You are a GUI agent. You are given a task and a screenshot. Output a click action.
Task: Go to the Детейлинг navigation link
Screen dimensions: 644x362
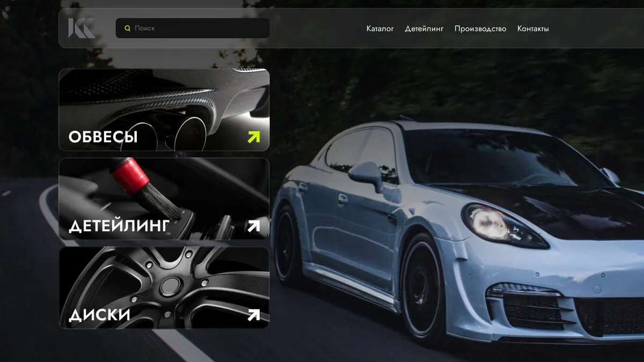424,29
